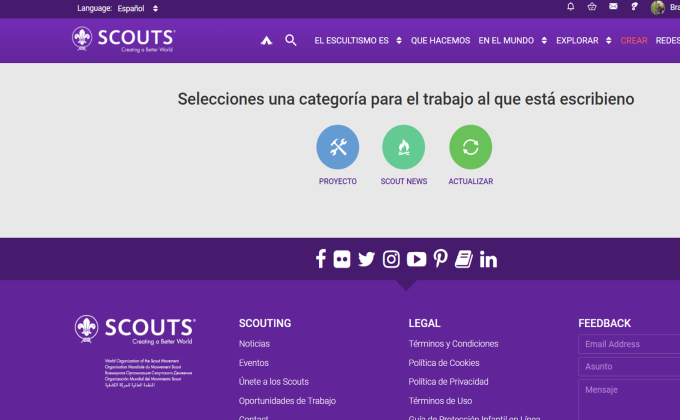Open Oportunidades de Trabajo link
The height and width of the screenshot is (420, 680).
click(x=287, y=401)
